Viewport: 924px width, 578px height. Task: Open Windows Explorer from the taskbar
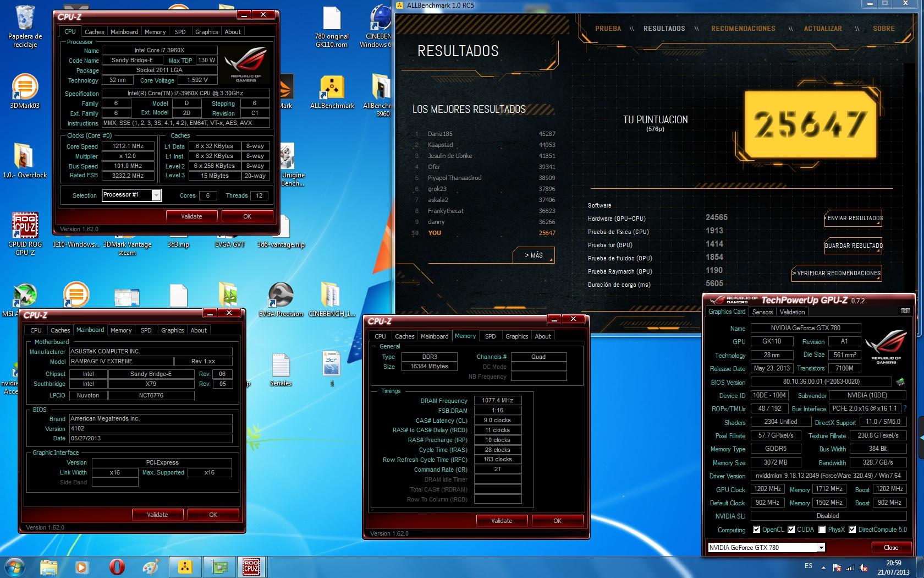point(49,567)
